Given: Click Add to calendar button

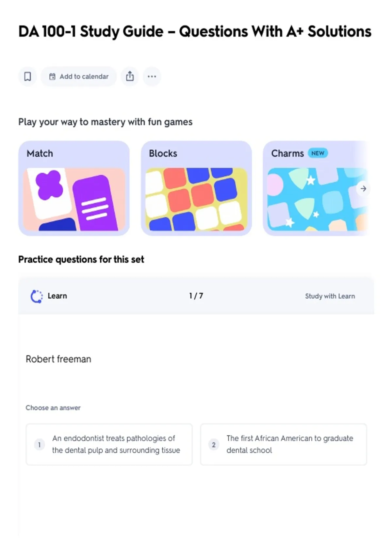Looking at the screenshot, I should point(79,77).
